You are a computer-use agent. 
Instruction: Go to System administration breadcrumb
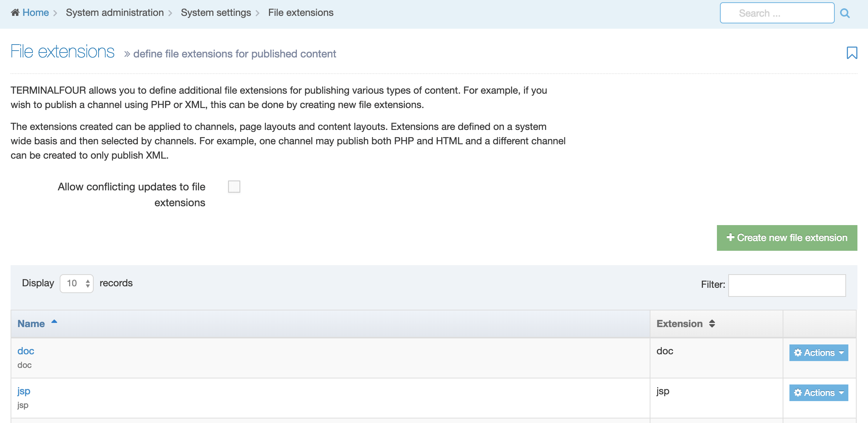pyautogui.click(x=115, y=13)
